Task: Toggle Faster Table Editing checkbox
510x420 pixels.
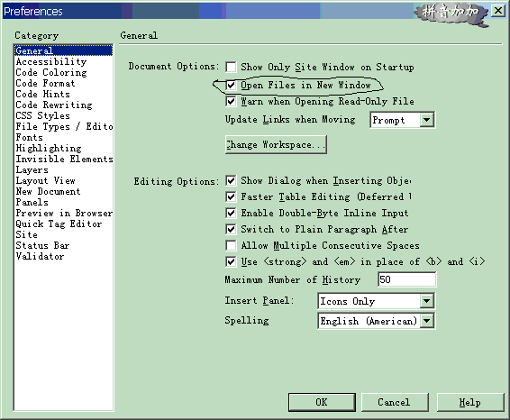Action: click(231, 196)
